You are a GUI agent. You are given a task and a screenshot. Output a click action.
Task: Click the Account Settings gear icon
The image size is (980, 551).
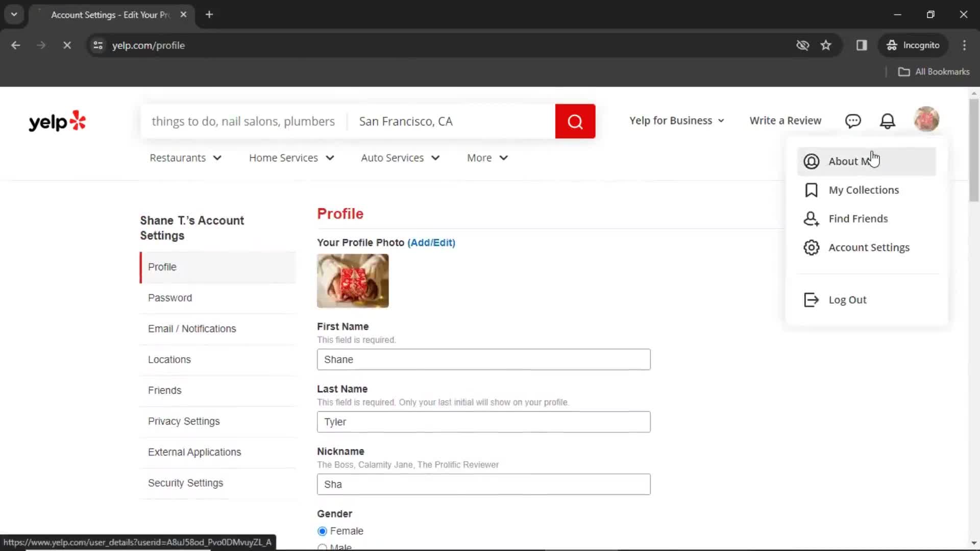(812, 247)
